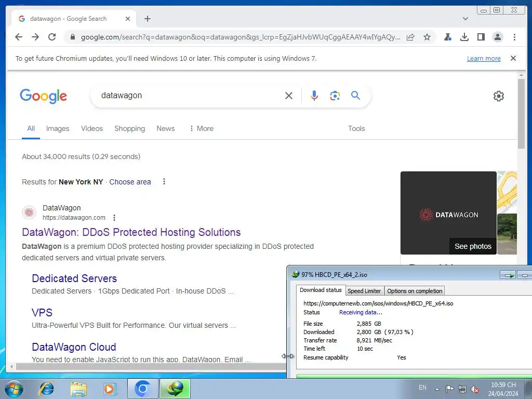Open the Chrome downloads icon
Image resolution: width=532 pixels, height=399 pixels.
click(x=464, y=37)
